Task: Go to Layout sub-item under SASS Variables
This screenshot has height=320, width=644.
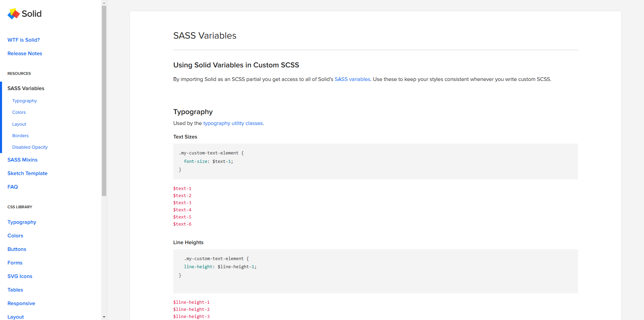Action: click(19, 124)
